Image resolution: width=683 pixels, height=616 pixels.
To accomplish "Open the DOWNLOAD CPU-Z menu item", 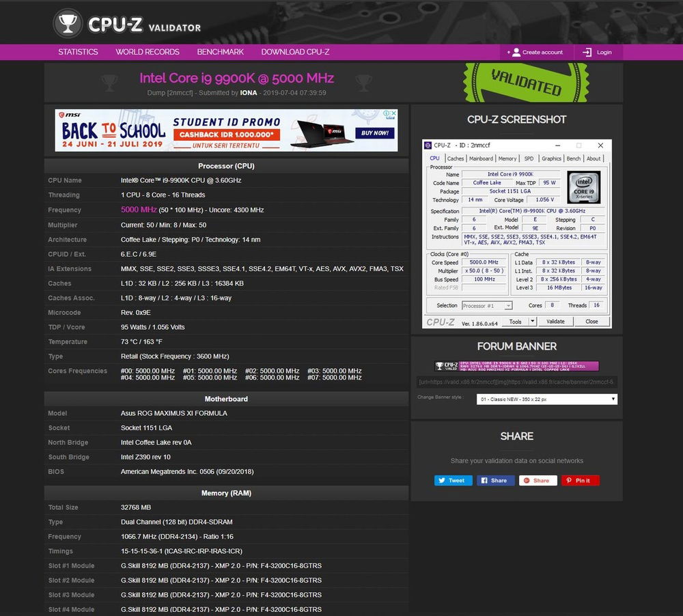I will click(x=295, y=52).
